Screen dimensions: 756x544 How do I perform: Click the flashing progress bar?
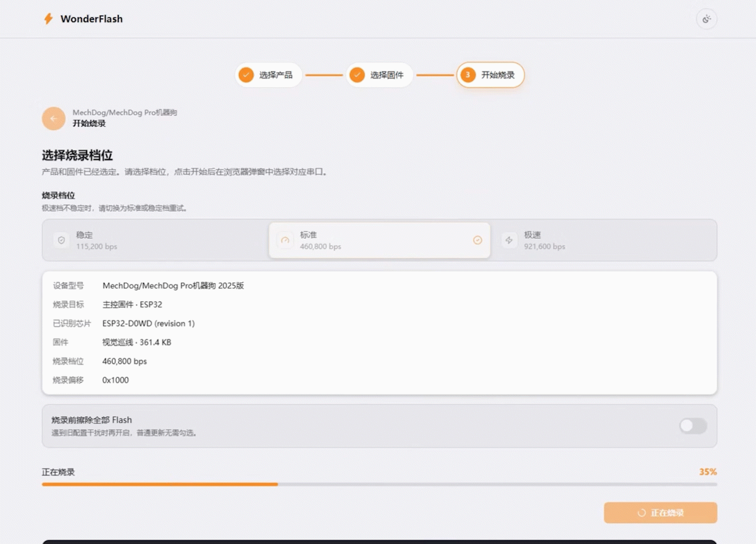pyautogui.click(x=379, y=485)
